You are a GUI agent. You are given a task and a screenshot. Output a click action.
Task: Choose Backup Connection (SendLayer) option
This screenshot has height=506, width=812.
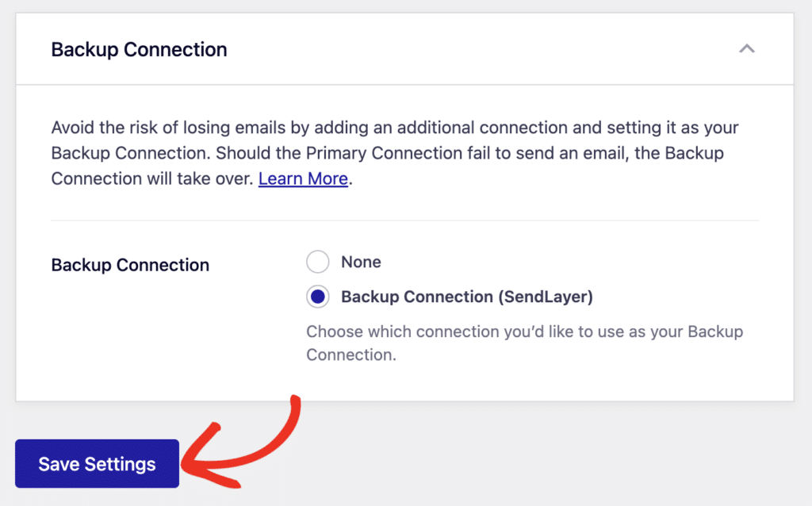317,297
